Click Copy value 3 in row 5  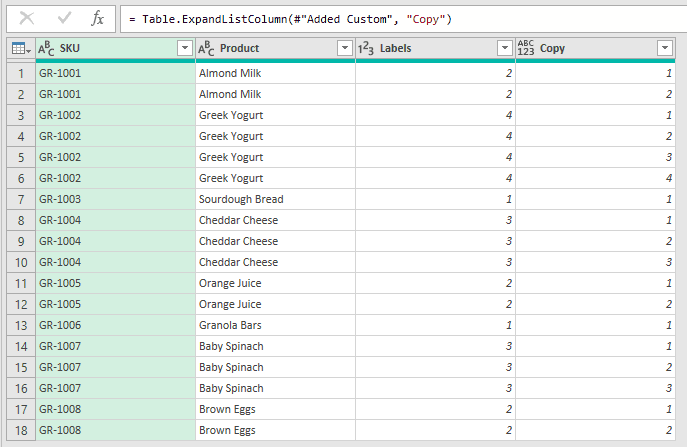pyautogui.click(x=595, y=157)
